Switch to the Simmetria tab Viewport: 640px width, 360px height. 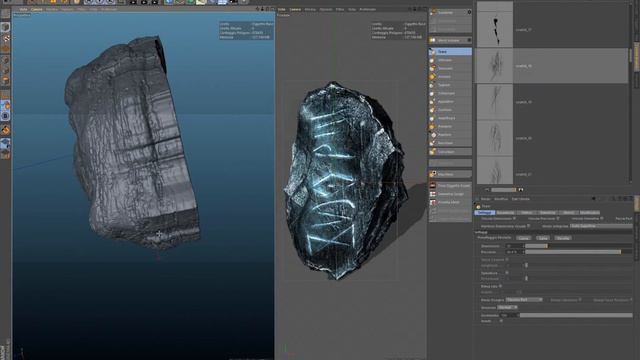pyautogui.click(x=547, y=213)
